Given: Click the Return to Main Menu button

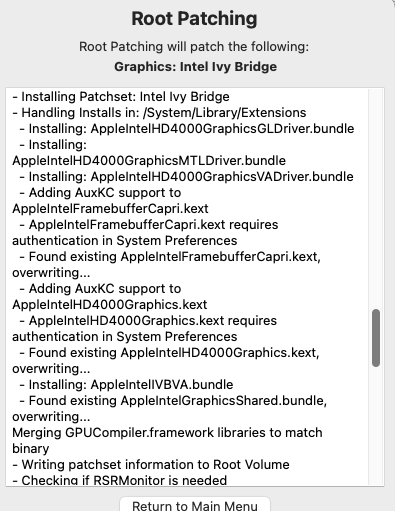Looking at the screenshot, I should 195,505.
